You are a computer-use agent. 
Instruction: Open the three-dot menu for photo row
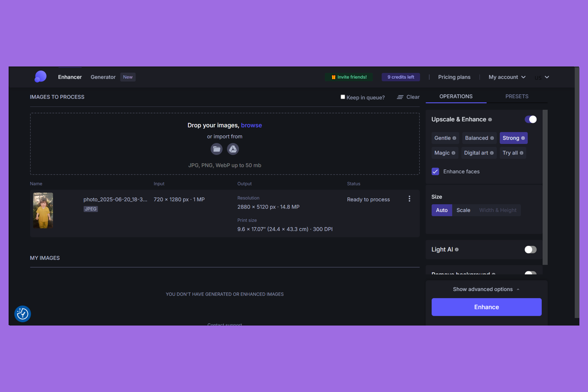tap(409, 199)
